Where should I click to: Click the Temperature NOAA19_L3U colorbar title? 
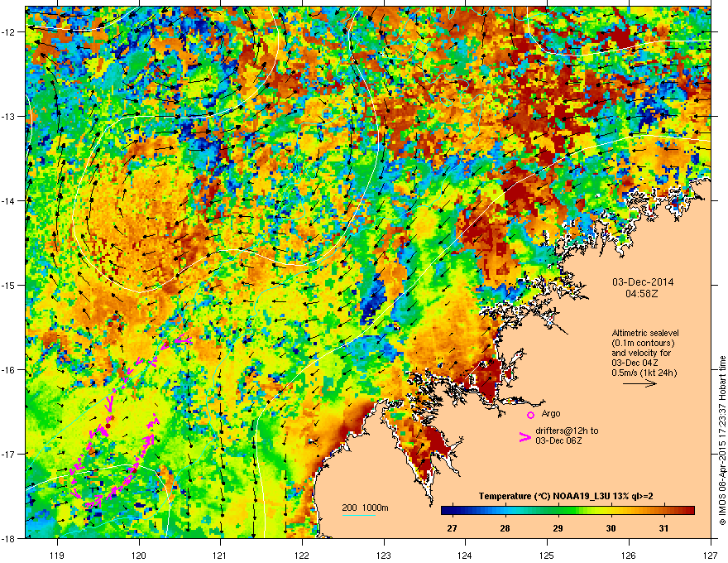(x=566, y=496)
